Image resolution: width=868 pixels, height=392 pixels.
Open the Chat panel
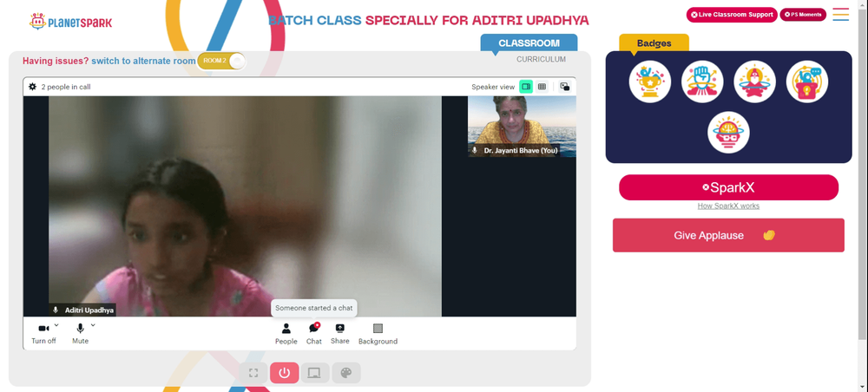click(x=314, y=335)
